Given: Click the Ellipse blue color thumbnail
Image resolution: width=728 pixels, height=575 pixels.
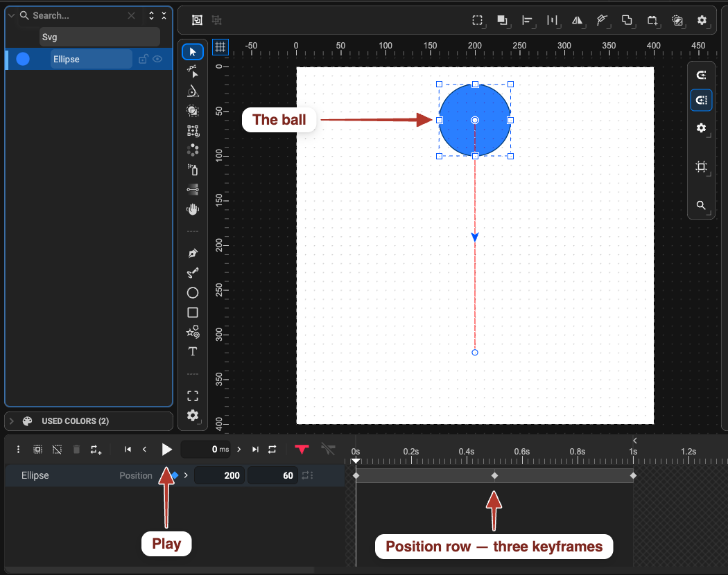Looking at the screenshot, I should 23,59.
